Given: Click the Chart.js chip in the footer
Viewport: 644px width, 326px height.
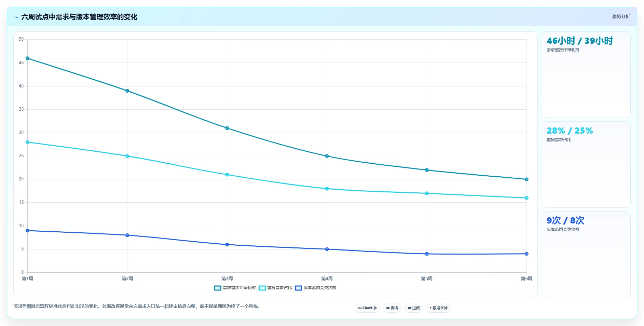Looking at the screenshot, I should 367,308.
